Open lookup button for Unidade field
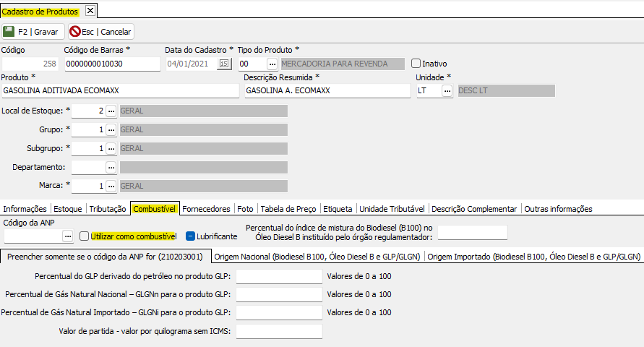The height and width of the screenshot is (347, 644). 447,91
